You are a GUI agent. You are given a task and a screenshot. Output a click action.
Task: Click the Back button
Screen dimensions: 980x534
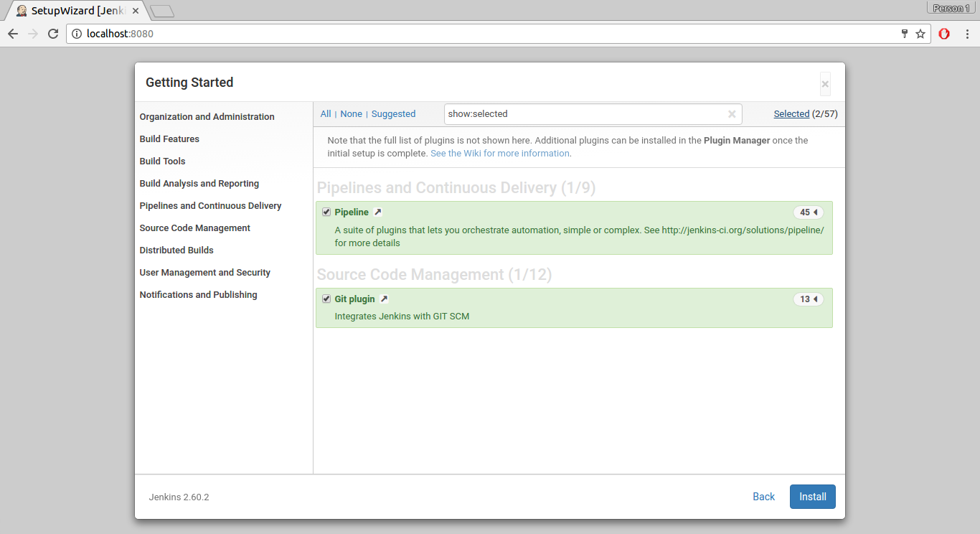(x=764, y=497)
